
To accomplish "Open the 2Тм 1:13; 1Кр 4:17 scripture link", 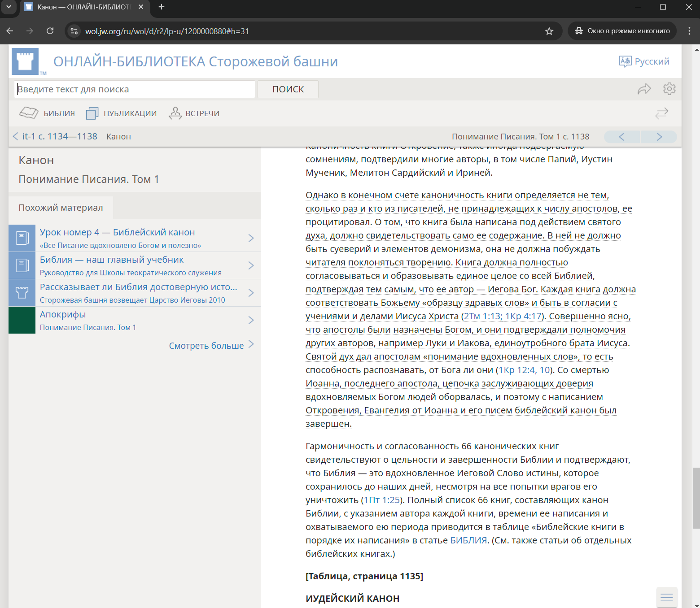I will pos(503,316).
